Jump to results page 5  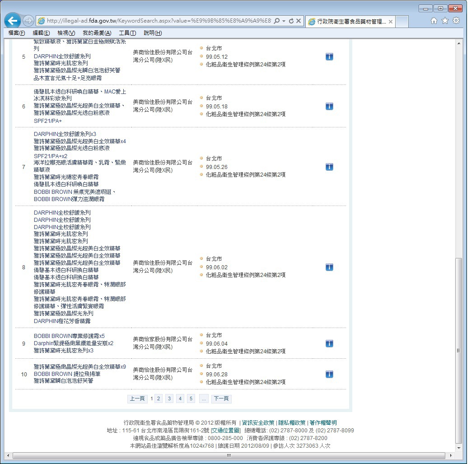point(191,398)
